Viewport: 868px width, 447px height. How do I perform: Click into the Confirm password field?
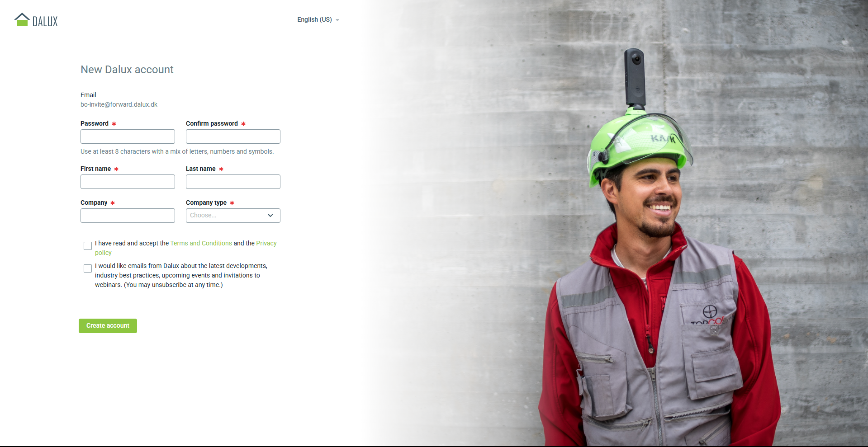click(233, 136)
